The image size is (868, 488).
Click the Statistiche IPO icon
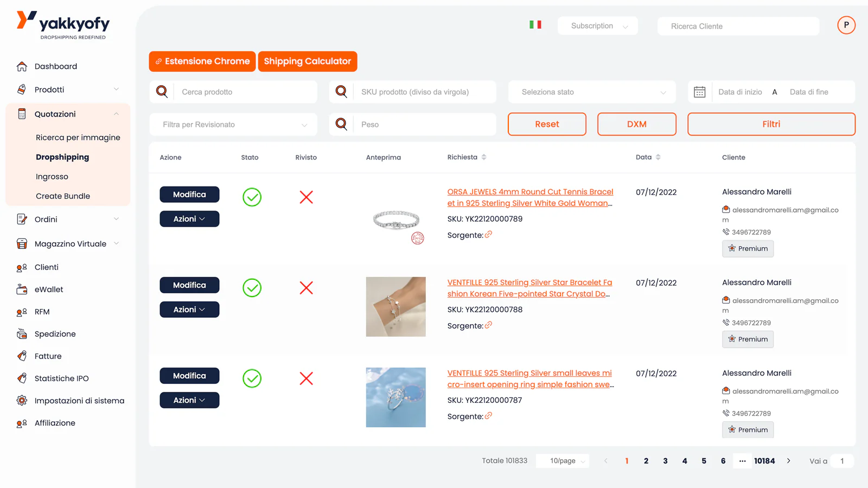(x=22, y=378)
